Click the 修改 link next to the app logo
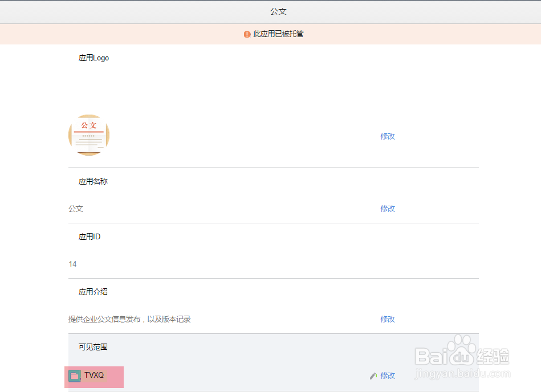 (x=388, y=136)
